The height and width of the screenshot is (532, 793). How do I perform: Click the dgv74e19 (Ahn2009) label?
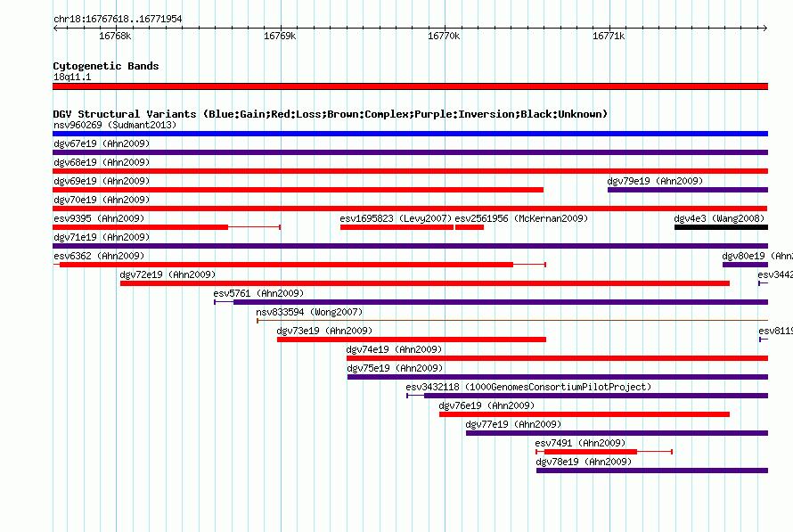pos(394,349)
